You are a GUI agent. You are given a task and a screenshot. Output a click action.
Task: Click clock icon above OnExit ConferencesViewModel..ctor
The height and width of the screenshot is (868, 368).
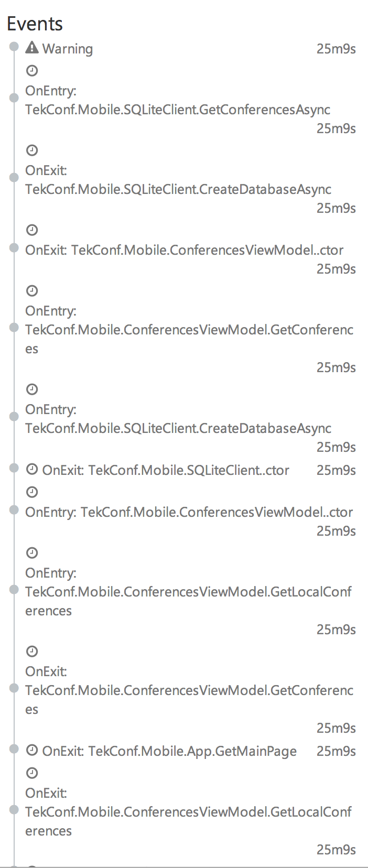click(x=32, y=230)
